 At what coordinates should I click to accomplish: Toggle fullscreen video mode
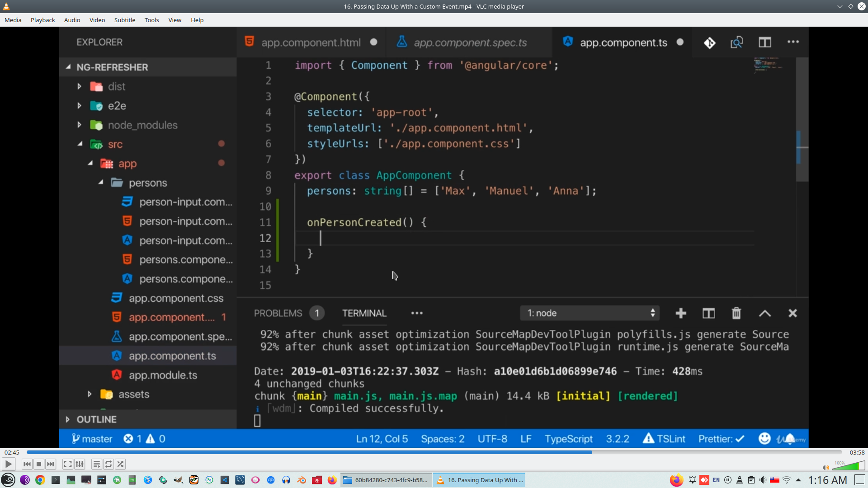[67, 464]
